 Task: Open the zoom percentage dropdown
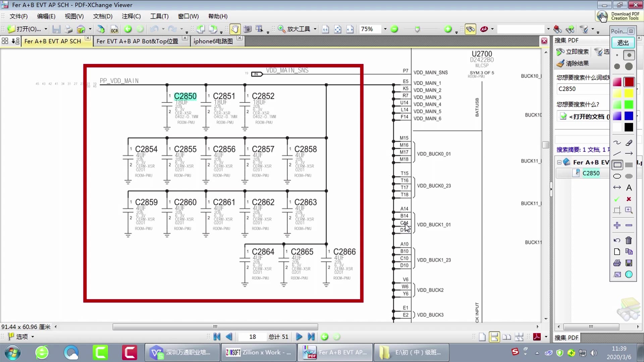[385, 29]
